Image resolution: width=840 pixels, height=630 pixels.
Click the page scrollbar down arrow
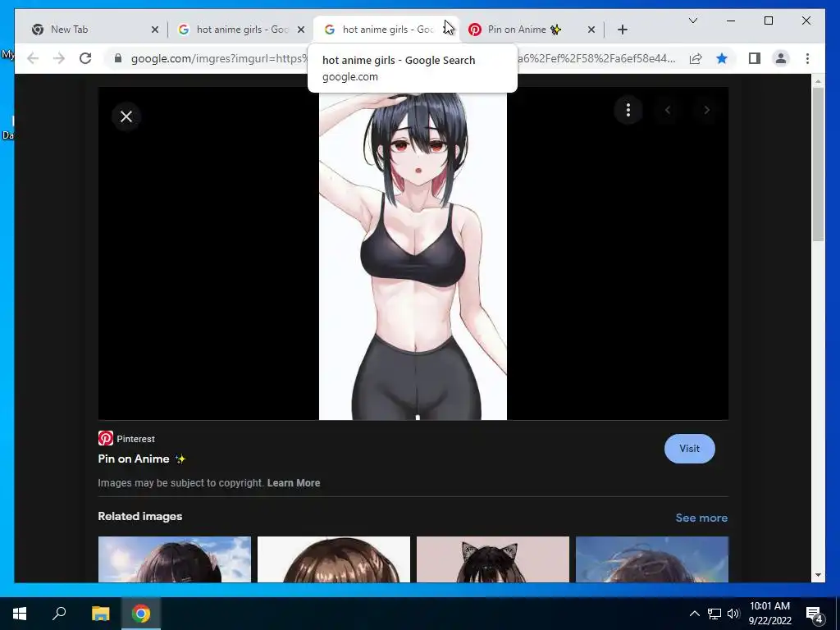pos(818,575)
